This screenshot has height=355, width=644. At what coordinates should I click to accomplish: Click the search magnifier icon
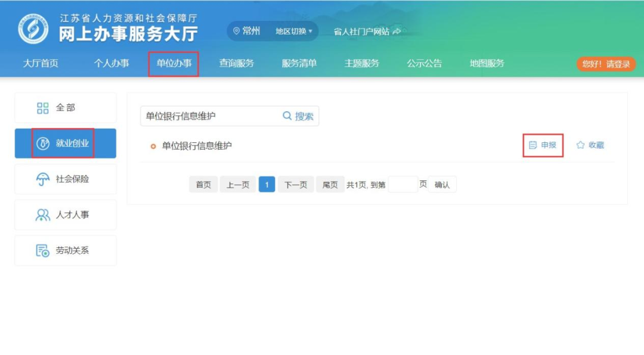[x=288, y=116]
